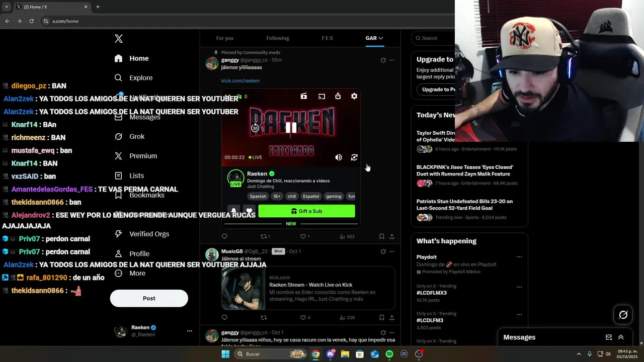Image resolution: width=644 pixels, height=362 pixels.
Task: Open Grok from the sidebar
Action: [129, 136]
